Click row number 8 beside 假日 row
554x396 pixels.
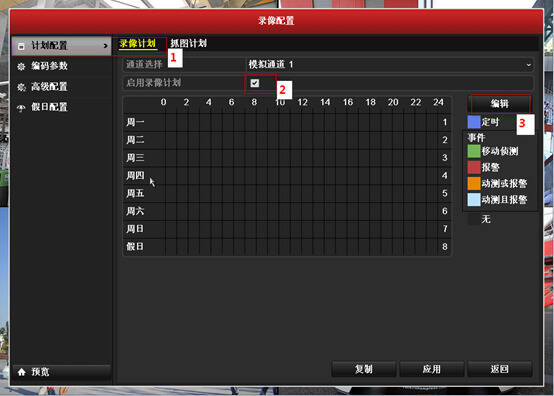445,247
